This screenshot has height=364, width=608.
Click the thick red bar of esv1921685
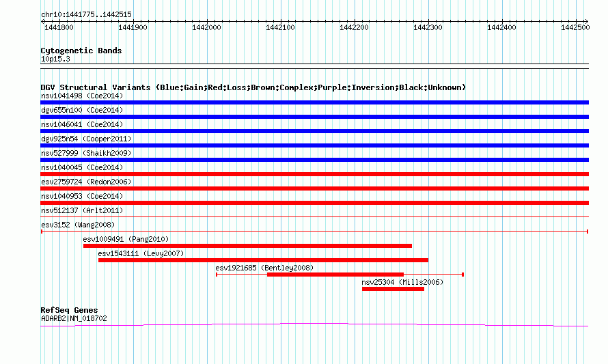(335, 275)
